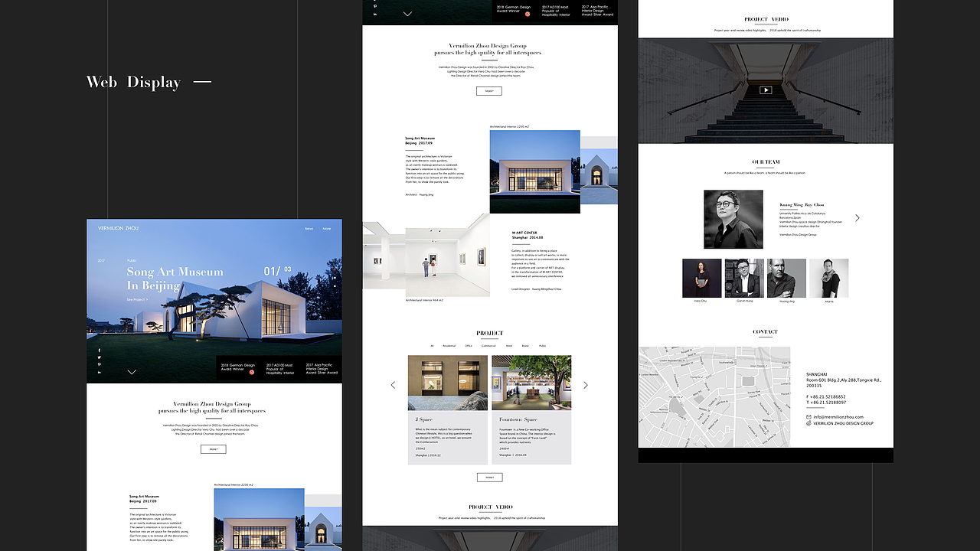
Task: Click the OUR TEAM heading
Action: [x=766, y=162]
